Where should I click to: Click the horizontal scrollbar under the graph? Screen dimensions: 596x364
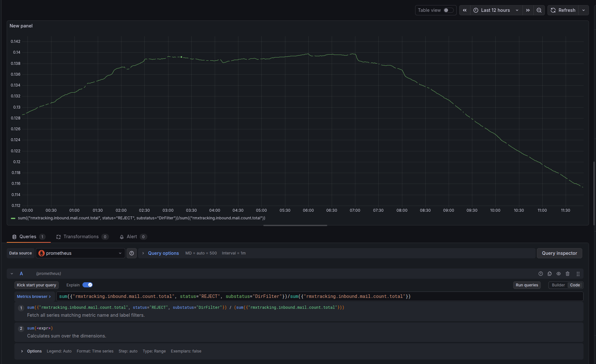coord(295,225)
